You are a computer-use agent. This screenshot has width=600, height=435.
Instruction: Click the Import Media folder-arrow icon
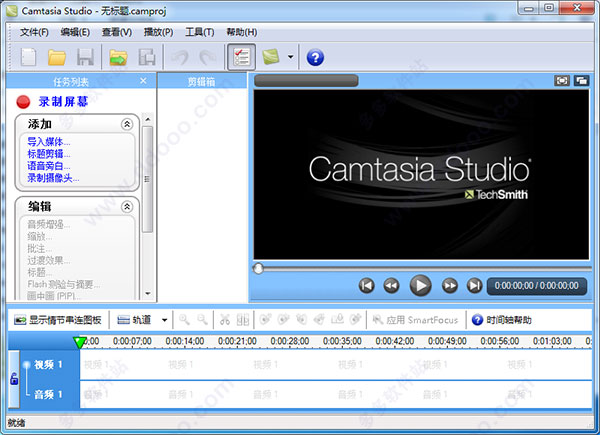tap(118, 57)
